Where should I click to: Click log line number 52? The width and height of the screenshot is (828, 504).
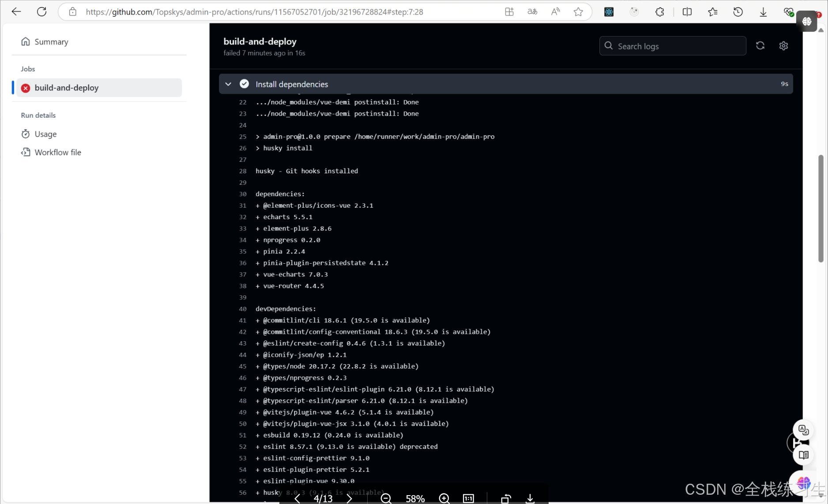[x=243, y=447]
